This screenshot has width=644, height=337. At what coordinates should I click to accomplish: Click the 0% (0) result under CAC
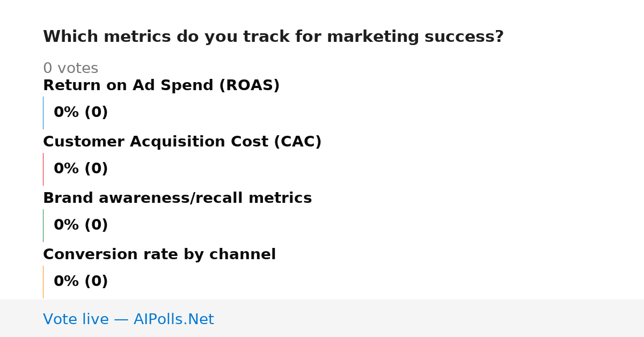pyautogui.click(x=80, y=169)
